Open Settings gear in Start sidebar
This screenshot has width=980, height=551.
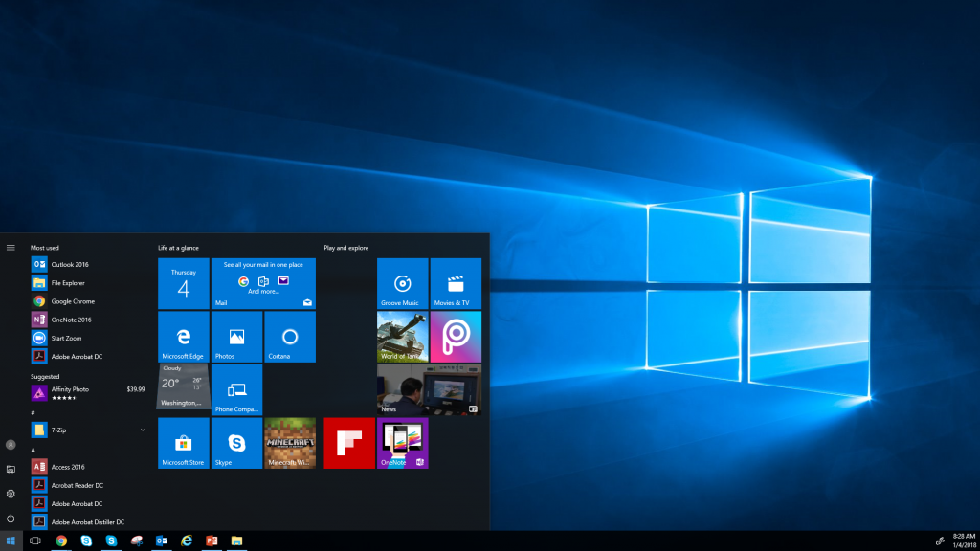11,494
